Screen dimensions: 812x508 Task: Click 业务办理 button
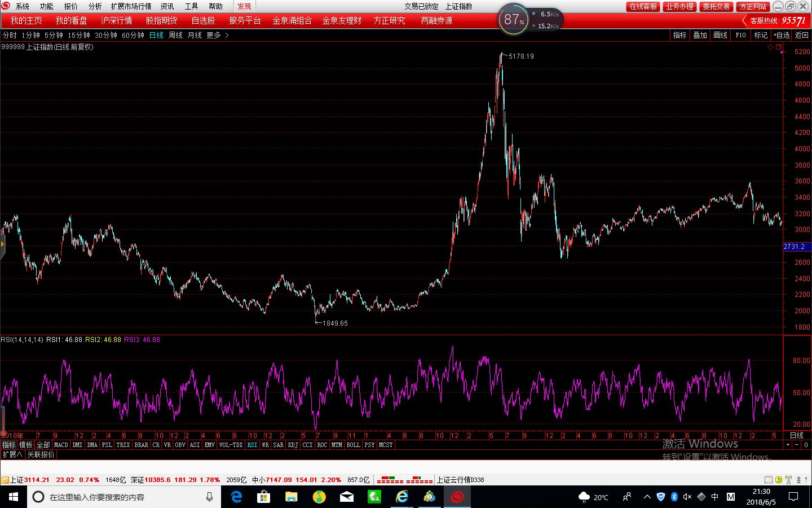click(x=679, y=6)
